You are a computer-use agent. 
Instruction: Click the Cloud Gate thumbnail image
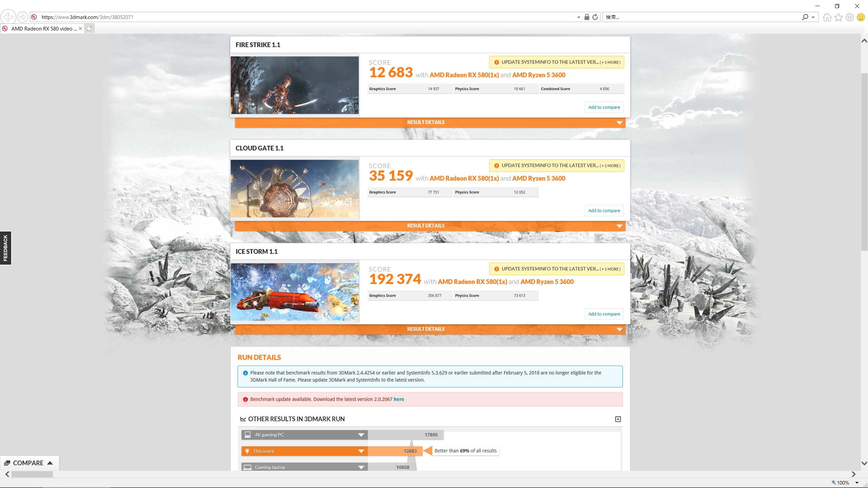pyautogui.click(x=295, y=188)
